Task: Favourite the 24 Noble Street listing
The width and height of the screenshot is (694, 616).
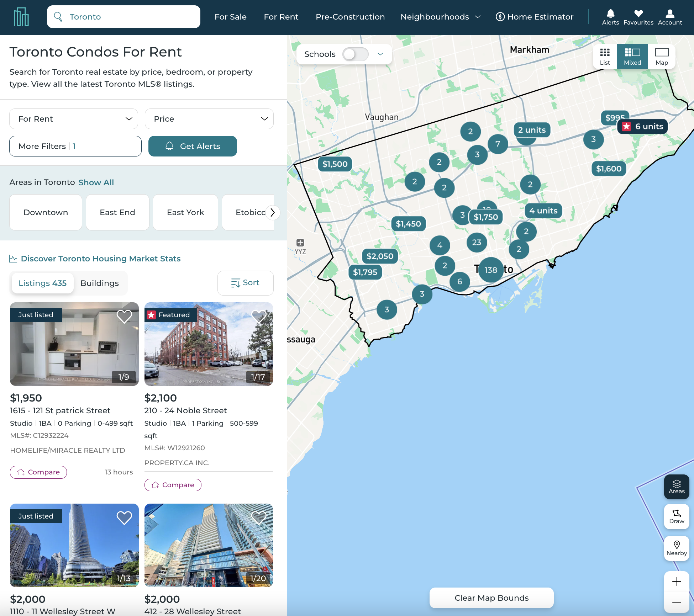Action: tap(259, 317)
